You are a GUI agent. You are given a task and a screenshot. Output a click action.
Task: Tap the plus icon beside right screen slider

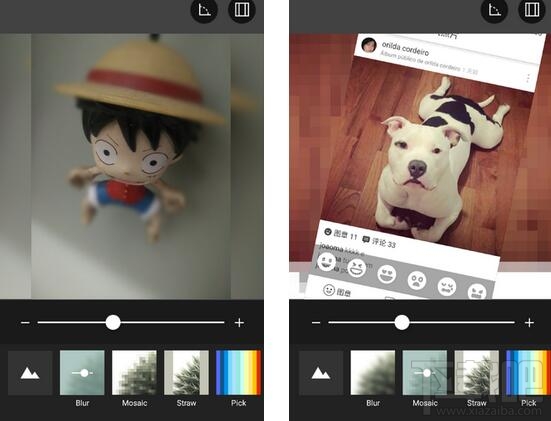click(530, 322)
